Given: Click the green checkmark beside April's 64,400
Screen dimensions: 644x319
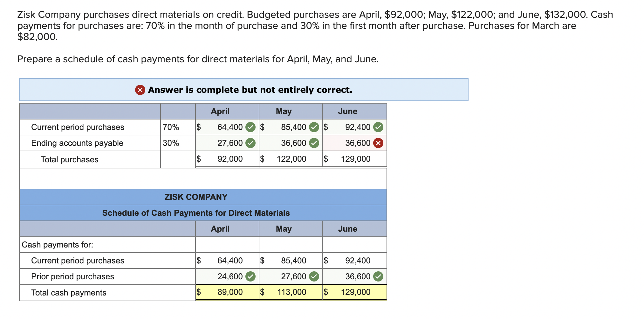Looking at the screenshot, I should pyautogui.click(x=251, y=127).
